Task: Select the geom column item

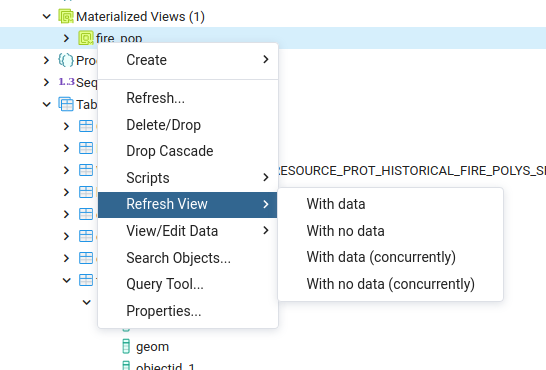Action: click(153, 347)
